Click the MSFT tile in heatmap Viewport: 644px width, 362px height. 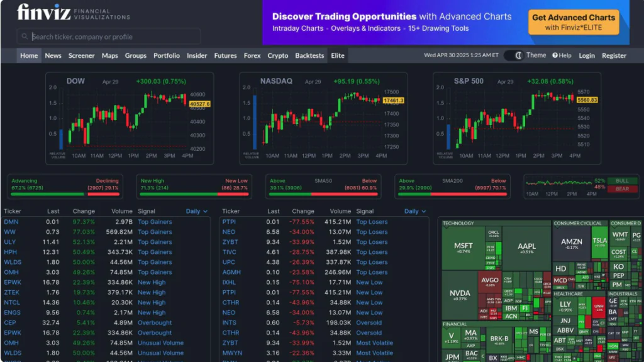click(x=464, y=248)
